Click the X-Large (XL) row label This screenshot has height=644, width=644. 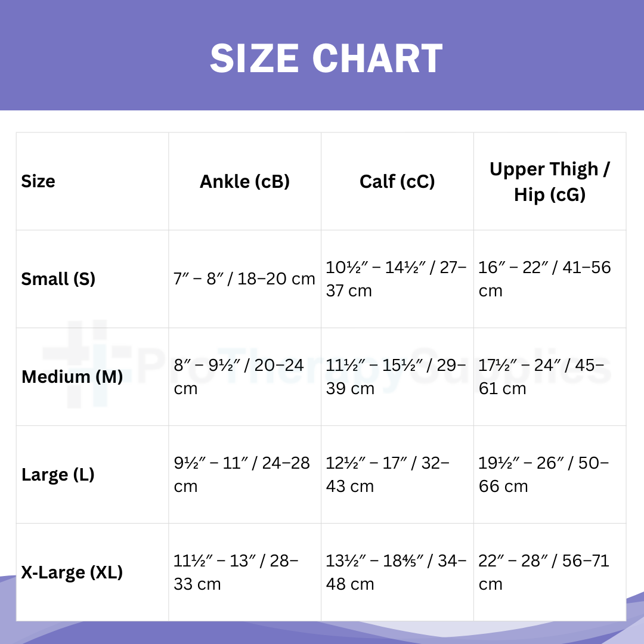[72, 572]
